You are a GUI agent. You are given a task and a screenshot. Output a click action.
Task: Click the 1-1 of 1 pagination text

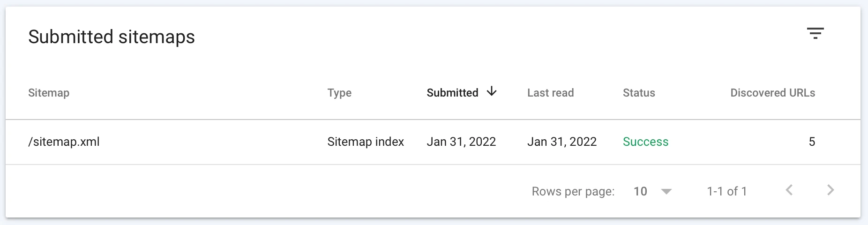[726, 191]
